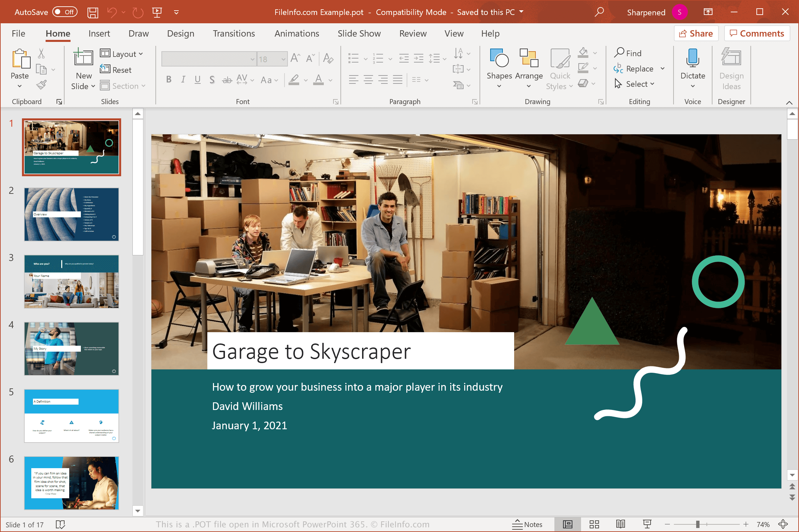Switch to Slide Sorter view icon
The width and height of the screenshot is (799, 532).
click(x=594, y=524)
